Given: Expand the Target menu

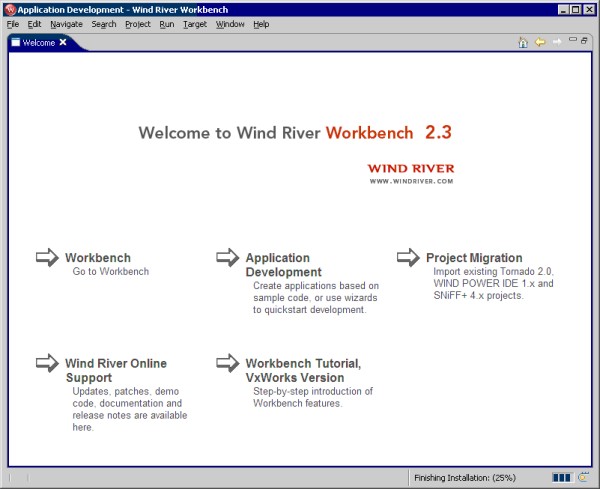Looking at the screenshot, I should (x=194, y=24).
